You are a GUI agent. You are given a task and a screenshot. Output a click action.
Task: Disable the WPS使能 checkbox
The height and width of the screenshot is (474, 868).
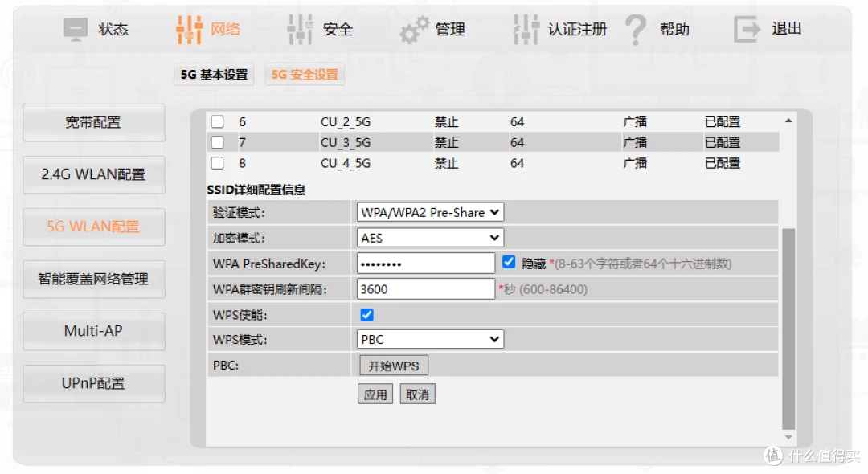click(x=366, y=315)
